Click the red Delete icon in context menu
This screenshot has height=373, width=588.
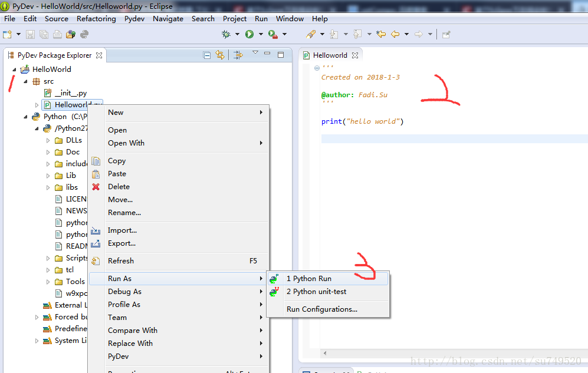click(96, 187)
